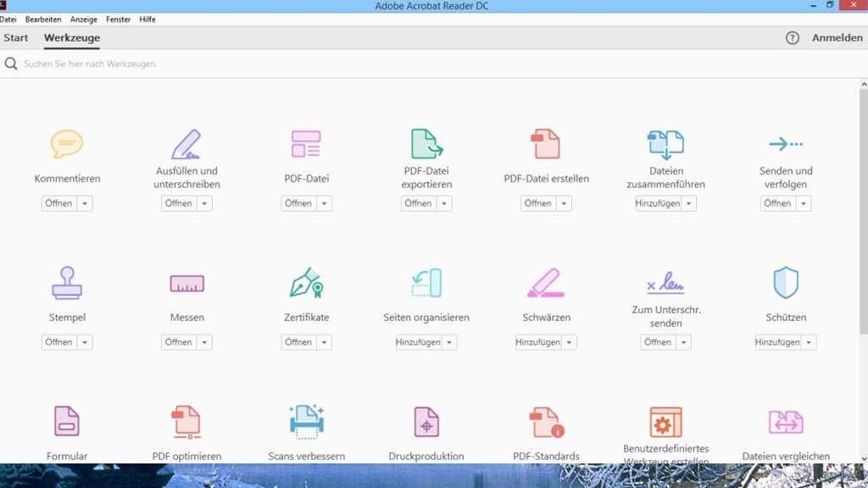The height and width of the screenshot is (488, 868).
Task: Expand the Öffnen dropdown under Kommentieren
Action: coord(85,202)
